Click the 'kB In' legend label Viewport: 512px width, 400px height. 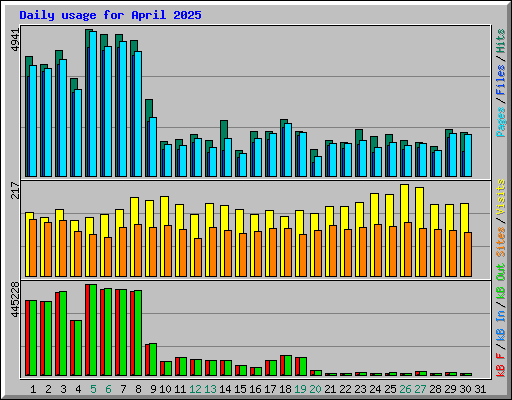pyautogui.click(x=501, y=325)
